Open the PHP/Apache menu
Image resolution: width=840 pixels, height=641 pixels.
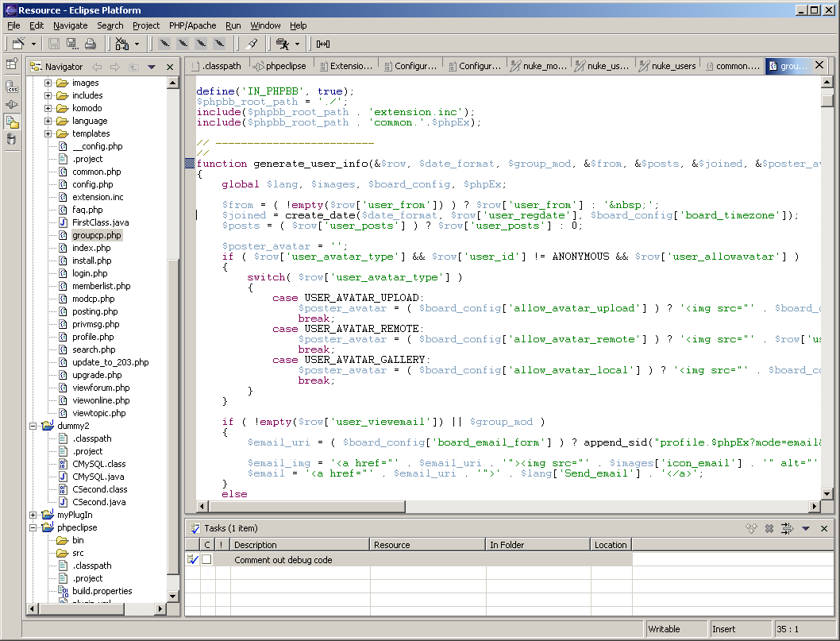[192, 25]
